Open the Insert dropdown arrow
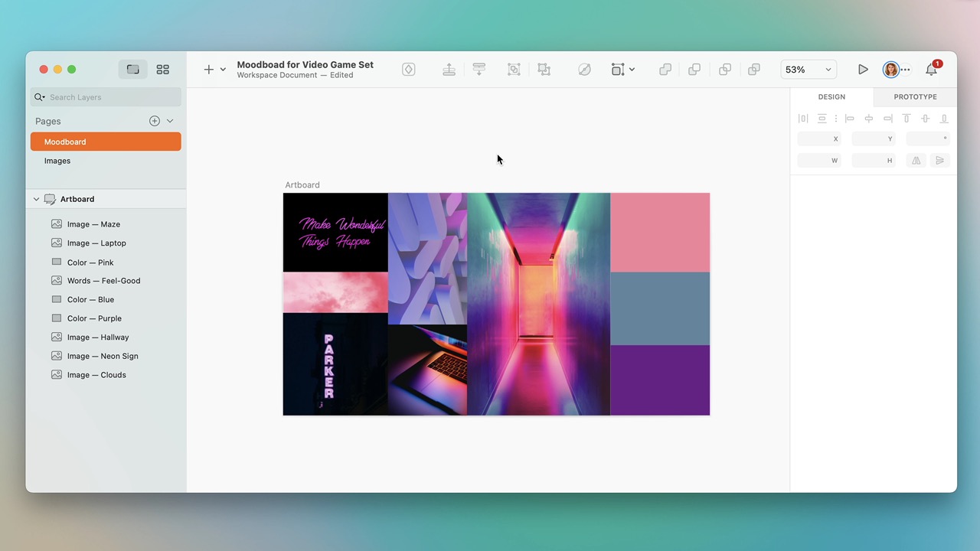 click(223, 70)
